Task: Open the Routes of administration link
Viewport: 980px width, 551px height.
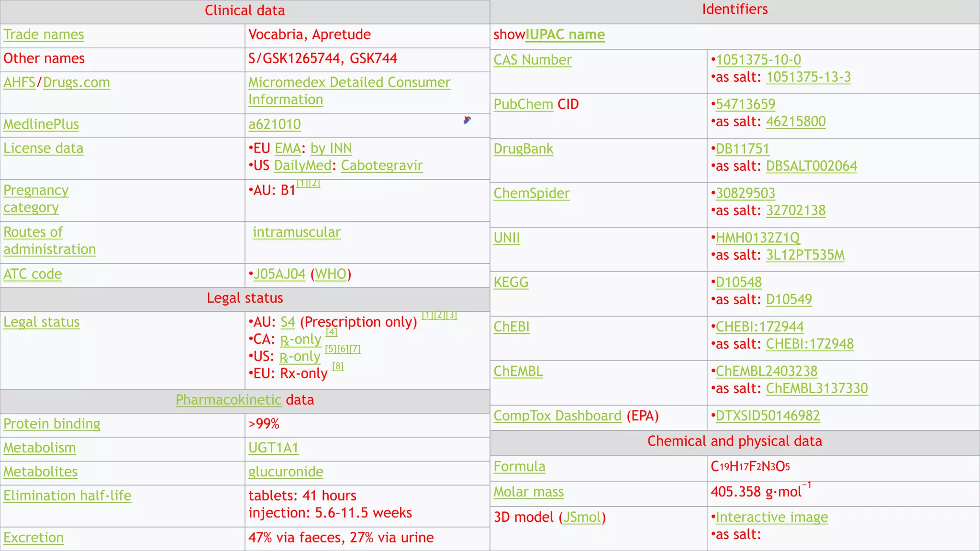Action: [x=50, y=241]
